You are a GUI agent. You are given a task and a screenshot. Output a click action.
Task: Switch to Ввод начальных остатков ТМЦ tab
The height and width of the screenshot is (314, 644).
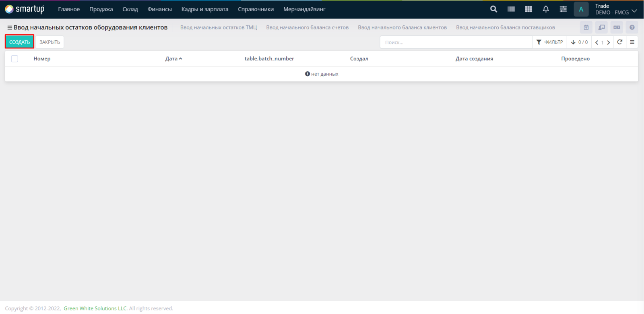pos(219,27)
